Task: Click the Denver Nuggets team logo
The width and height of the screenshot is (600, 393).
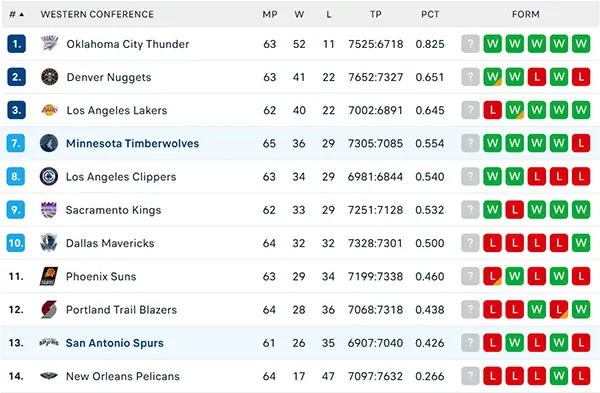Action: coord(49,77)
